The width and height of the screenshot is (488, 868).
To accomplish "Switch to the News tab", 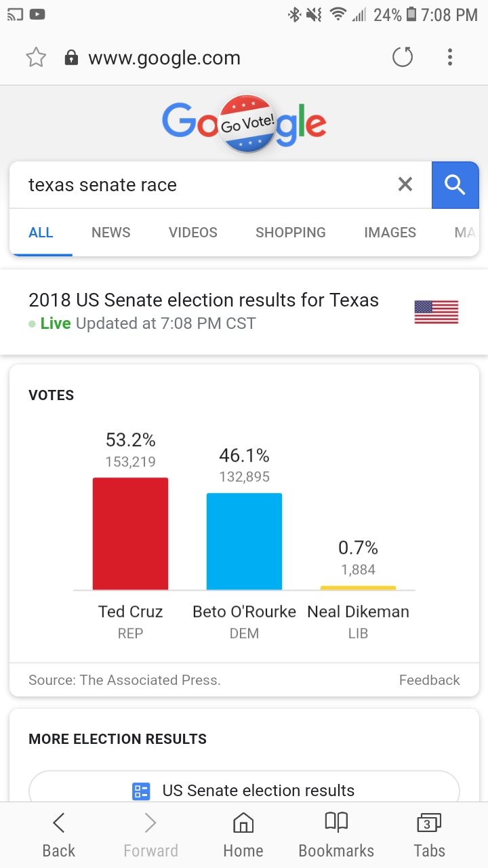I will coord(111,233).
